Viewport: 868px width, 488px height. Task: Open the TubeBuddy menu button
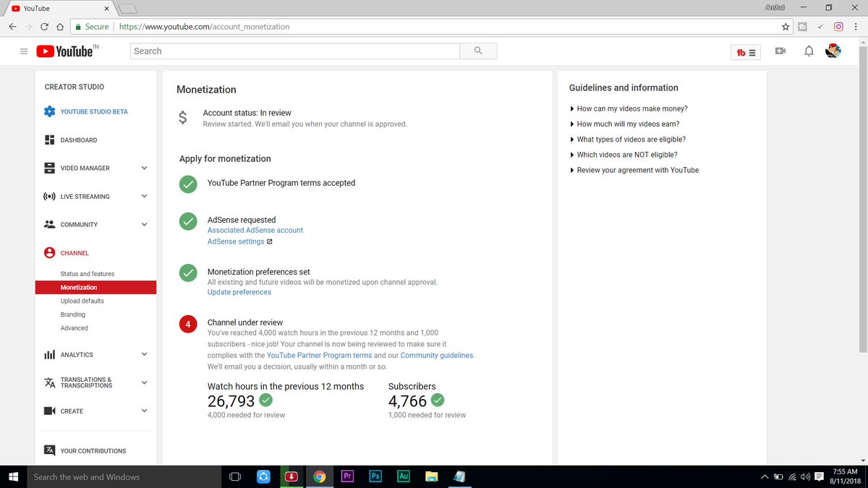click(746, 52)
